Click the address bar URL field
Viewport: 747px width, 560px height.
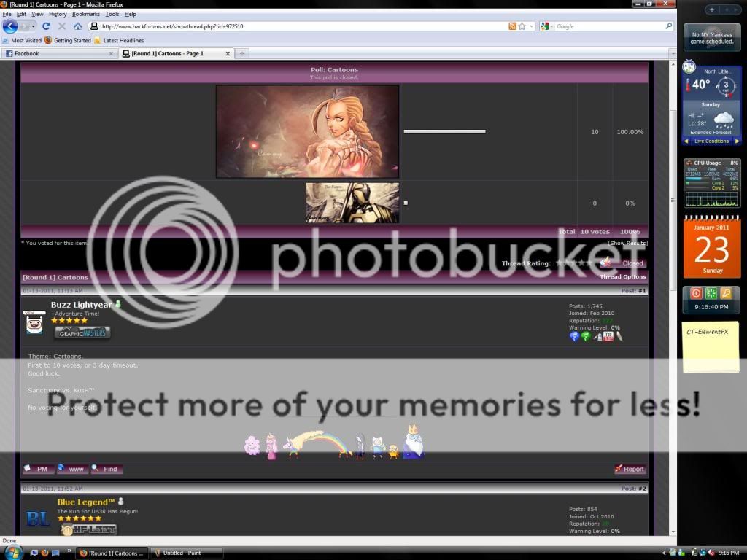click(303, 26)
